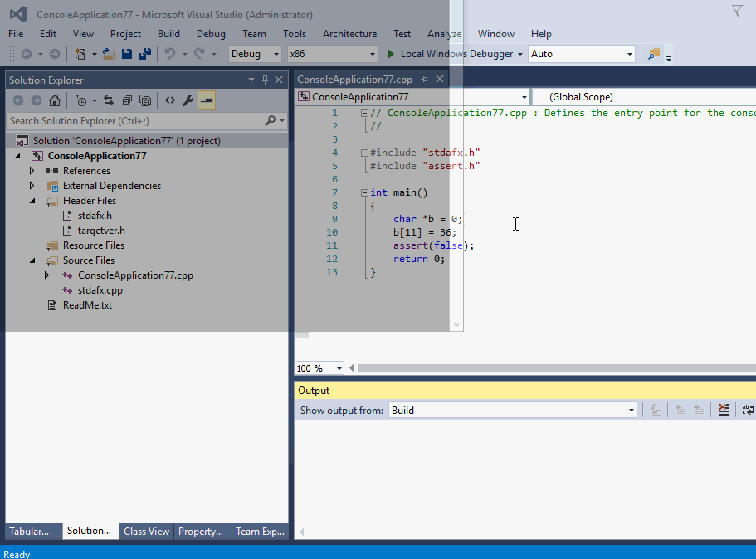
Task: Toggle Show All Files in Solution Explorer
Action: 145,100
